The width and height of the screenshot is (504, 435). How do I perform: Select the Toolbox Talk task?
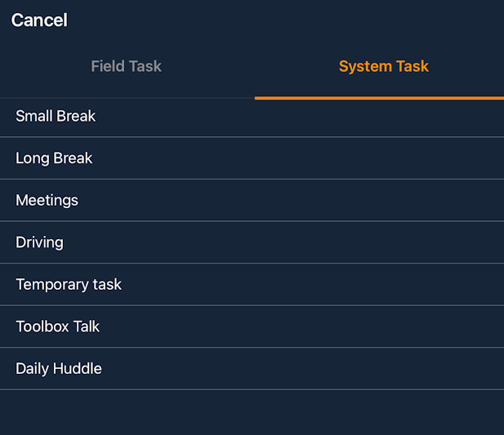click(57, 326)
